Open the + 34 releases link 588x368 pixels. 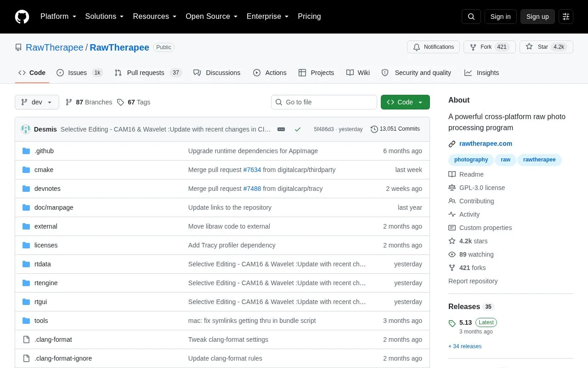click(465, 346)
